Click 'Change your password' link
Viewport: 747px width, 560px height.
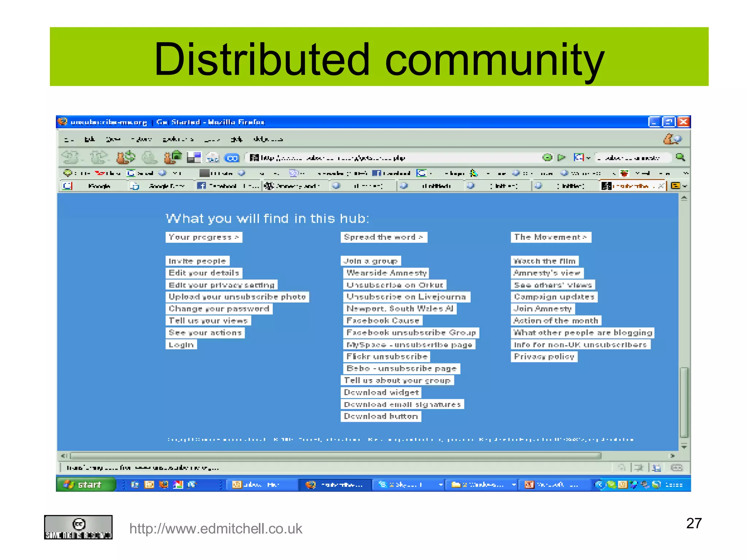click(219, 309)
